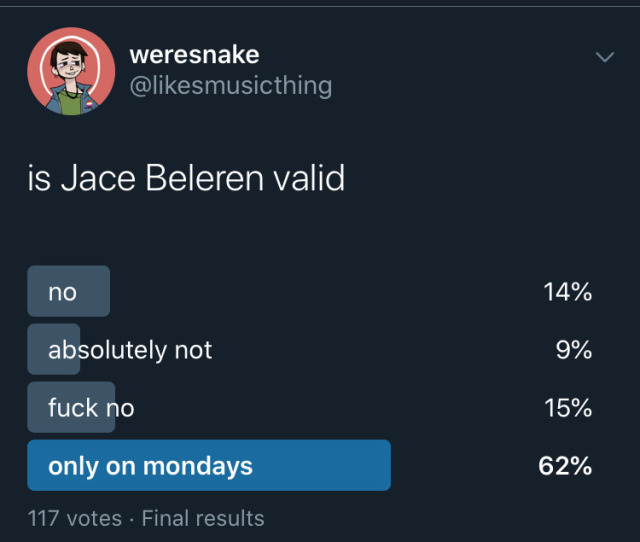
Task: Click the 62% result figure
Action: point(565,466)
